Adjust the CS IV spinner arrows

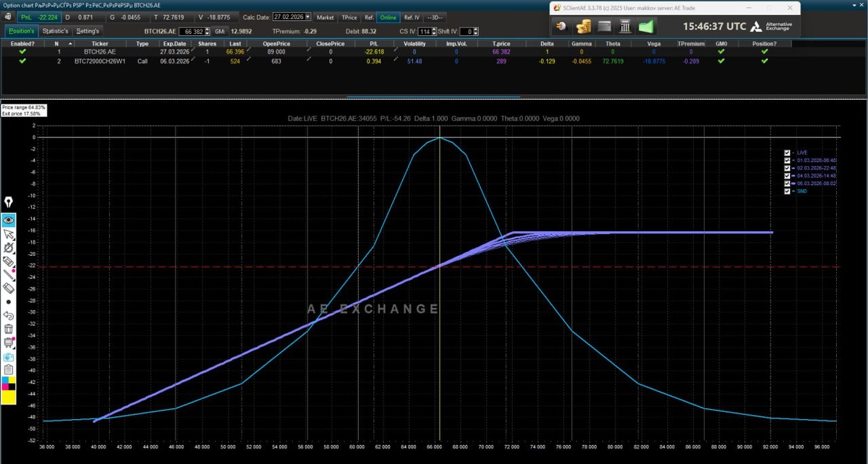click(x=434, y=31)
